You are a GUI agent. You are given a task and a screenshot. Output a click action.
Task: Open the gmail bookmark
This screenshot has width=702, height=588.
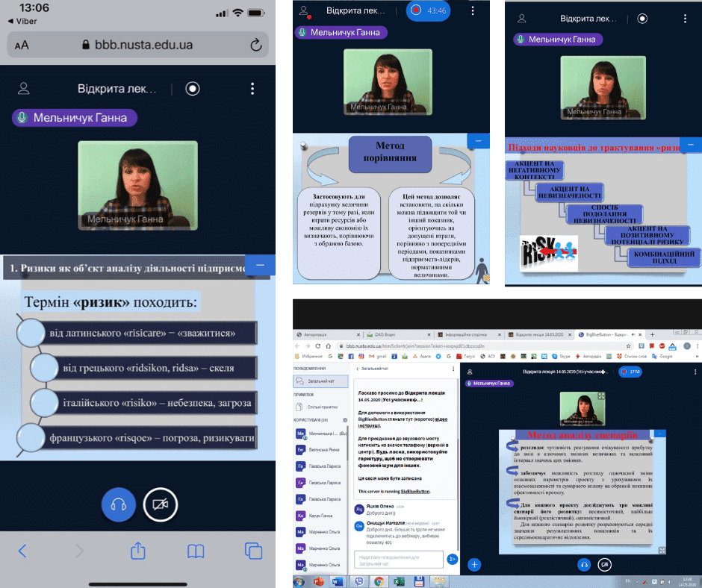pyautogui.click(x=379, y=357)
